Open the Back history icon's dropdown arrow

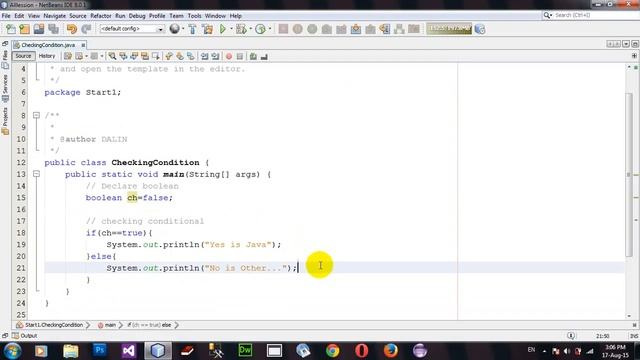[x=87, y=56]
